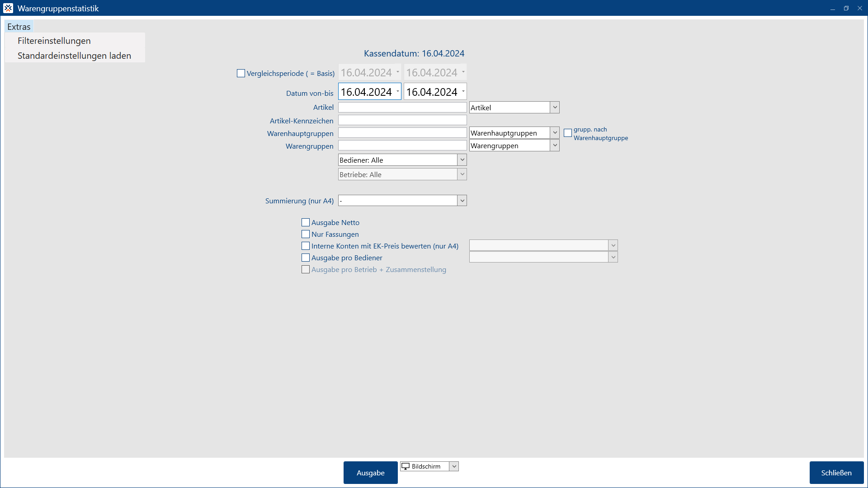The image size is (868, 488).
Task: Enable the Vergleichsperiode checkbox
Action: (x=241, y=73)
